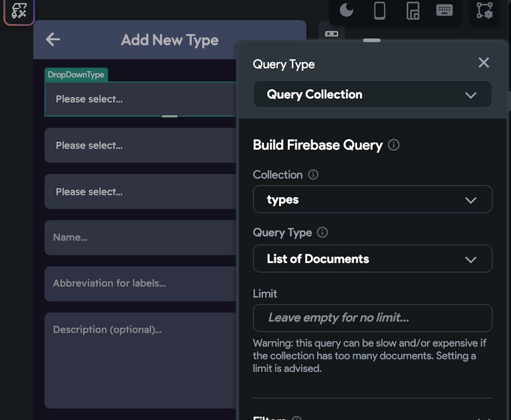Click the Limit input field

pos(373,318)
